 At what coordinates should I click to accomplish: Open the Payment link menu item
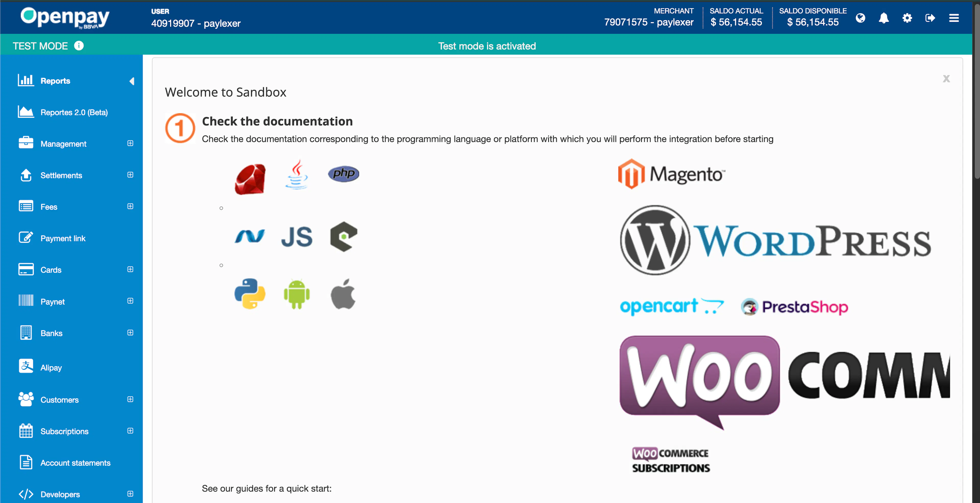(71, 238)
